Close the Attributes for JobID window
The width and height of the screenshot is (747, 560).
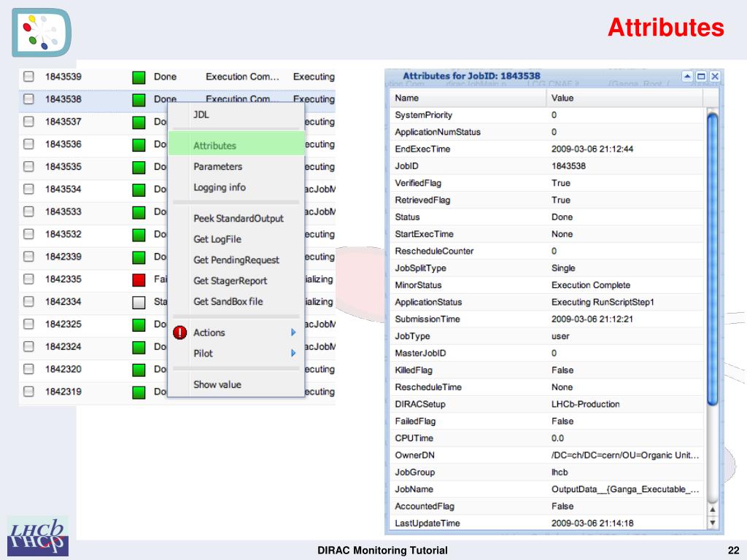(715, 76)
